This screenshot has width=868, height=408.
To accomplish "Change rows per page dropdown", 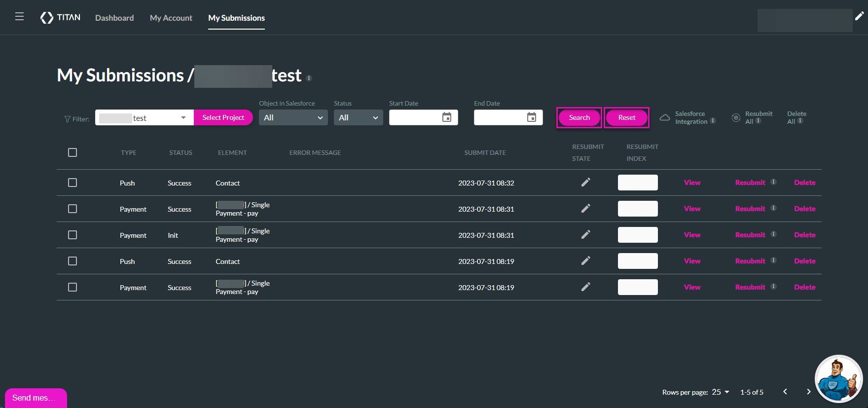I will (721, 392).
